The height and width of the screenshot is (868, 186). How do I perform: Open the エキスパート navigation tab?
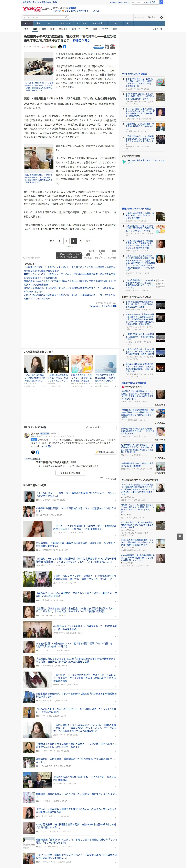pos(64,24)
